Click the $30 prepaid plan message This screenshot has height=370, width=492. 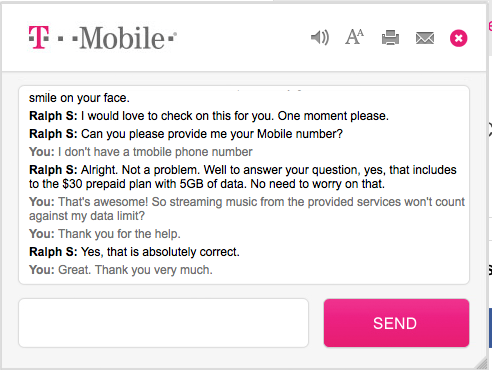pyautogui.click(x=243, y=177)
